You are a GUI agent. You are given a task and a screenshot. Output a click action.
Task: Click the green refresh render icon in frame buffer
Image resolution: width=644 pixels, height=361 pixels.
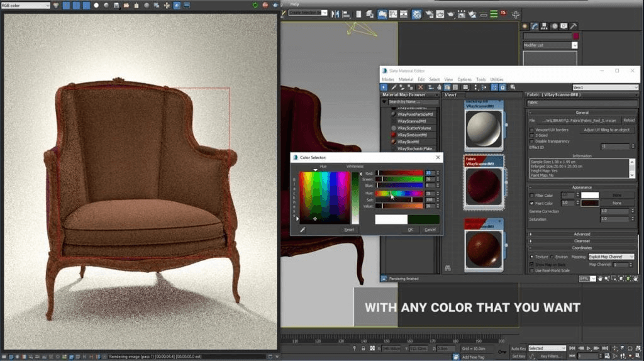click(x=255, y=5)
